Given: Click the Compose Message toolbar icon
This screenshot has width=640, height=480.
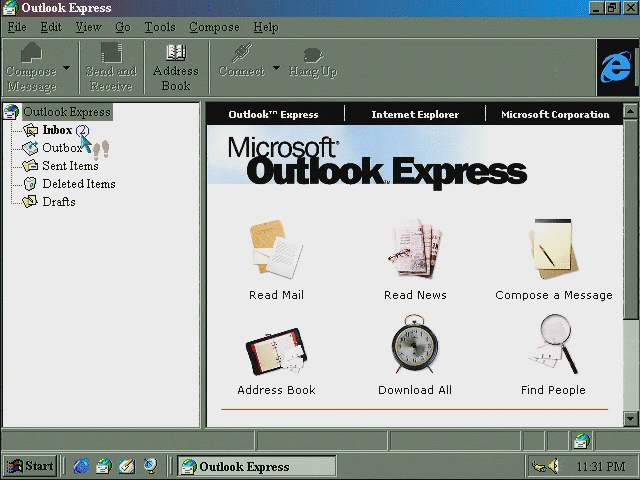Looking at the screenshot, I should [x=31, y=52].
